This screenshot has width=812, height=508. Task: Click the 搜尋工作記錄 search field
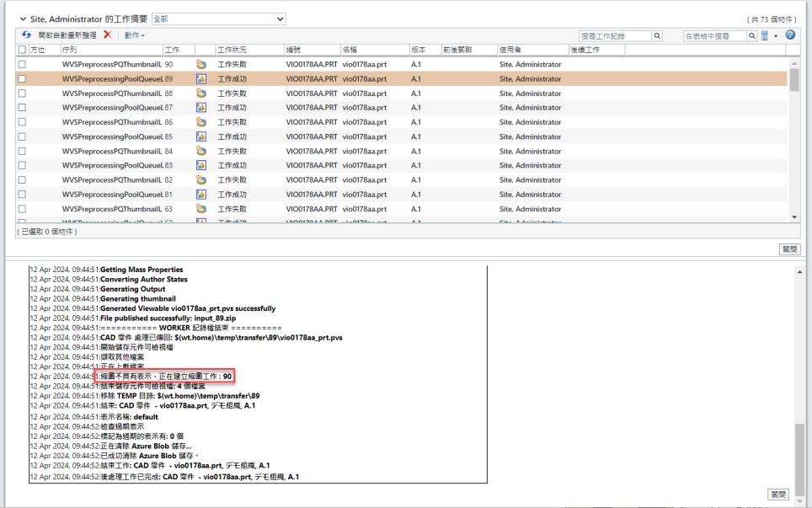pyautogui.click(x=615, y=35)
